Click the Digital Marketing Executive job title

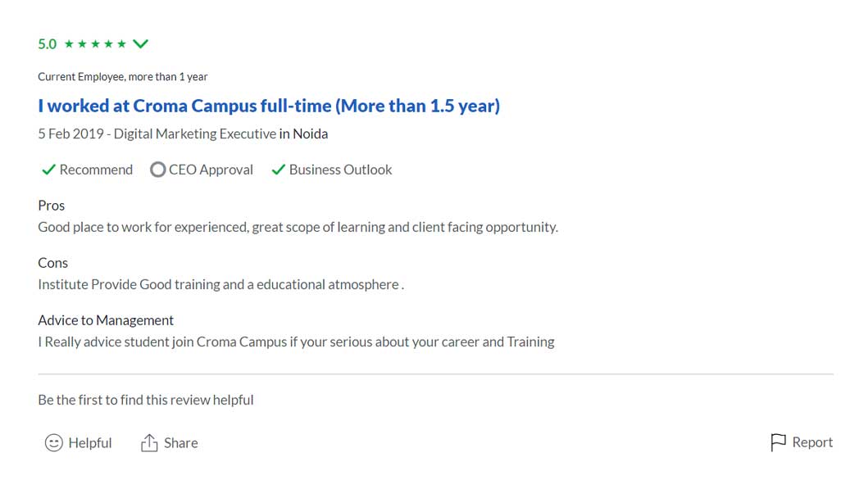pyautogui.click(x=195, y=134)
